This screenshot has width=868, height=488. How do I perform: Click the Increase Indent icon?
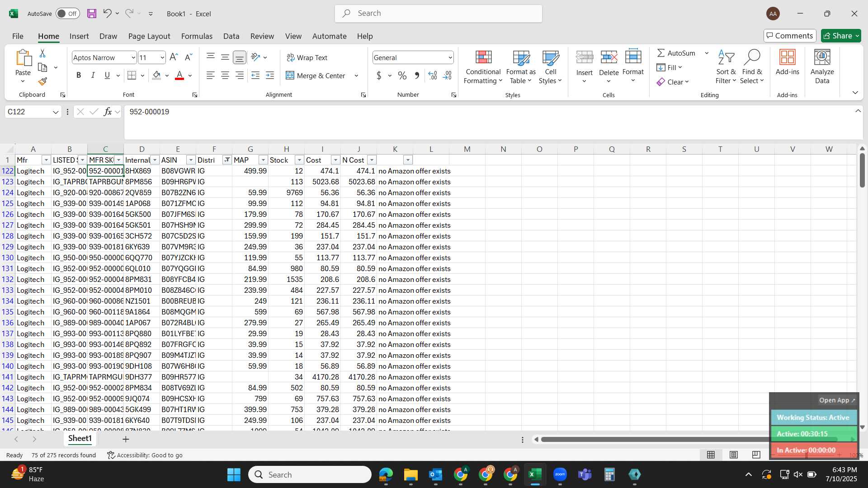pos(270,75)
